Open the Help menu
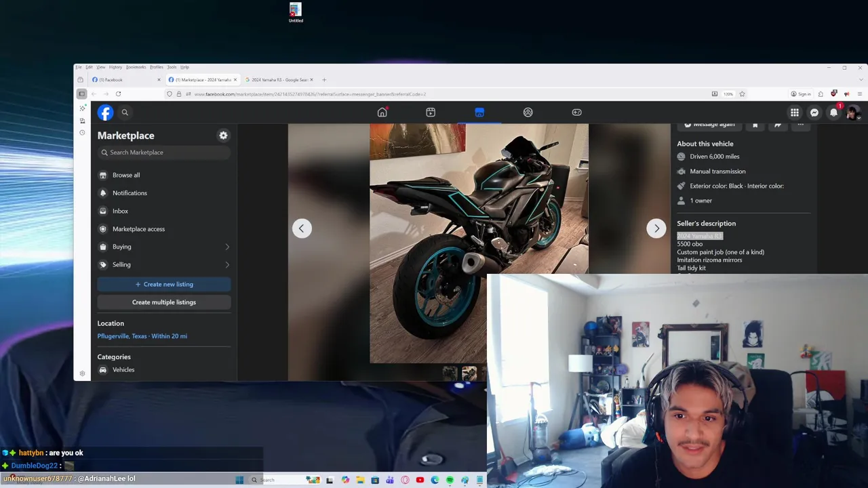This screenshot has width=868, height=488. pyautogui.click(x=184, y=67)
